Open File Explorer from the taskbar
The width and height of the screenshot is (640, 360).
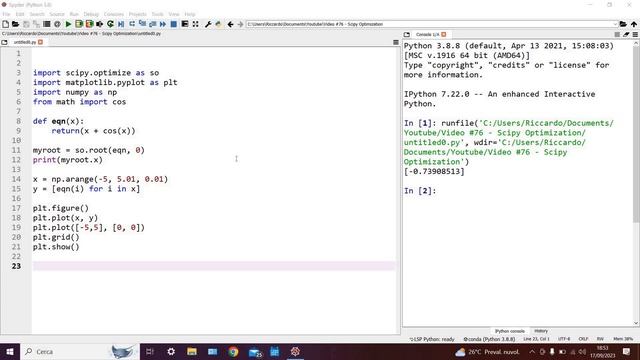[x=192, y=351]
